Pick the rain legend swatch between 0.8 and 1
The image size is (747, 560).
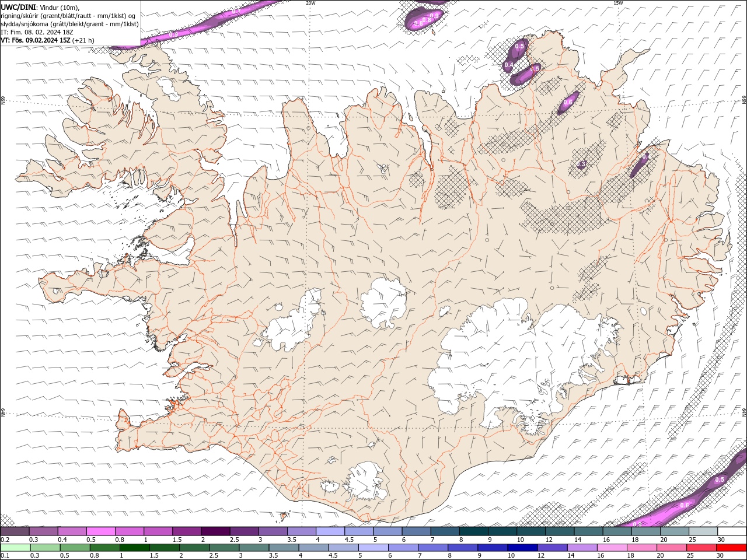click(x=104, y=548)
